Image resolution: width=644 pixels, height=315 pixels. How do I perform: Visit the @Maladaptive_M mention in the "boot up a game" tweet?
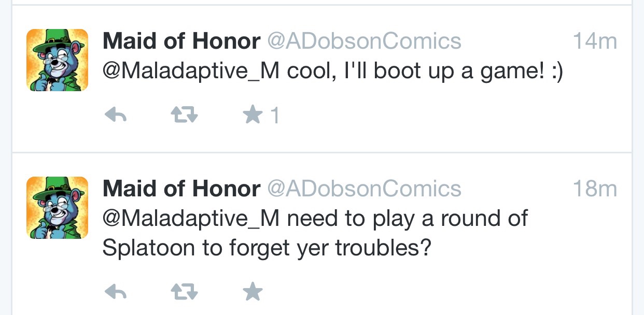pos(191,71)
